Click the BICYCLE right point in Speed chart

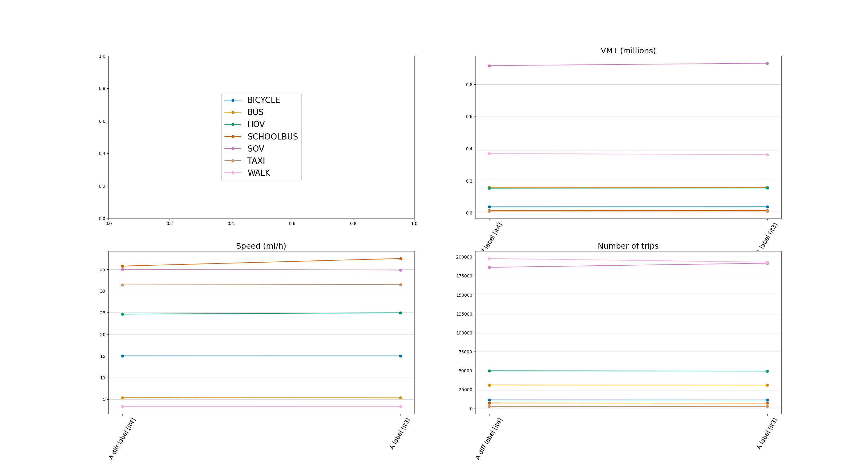(401, 356)
